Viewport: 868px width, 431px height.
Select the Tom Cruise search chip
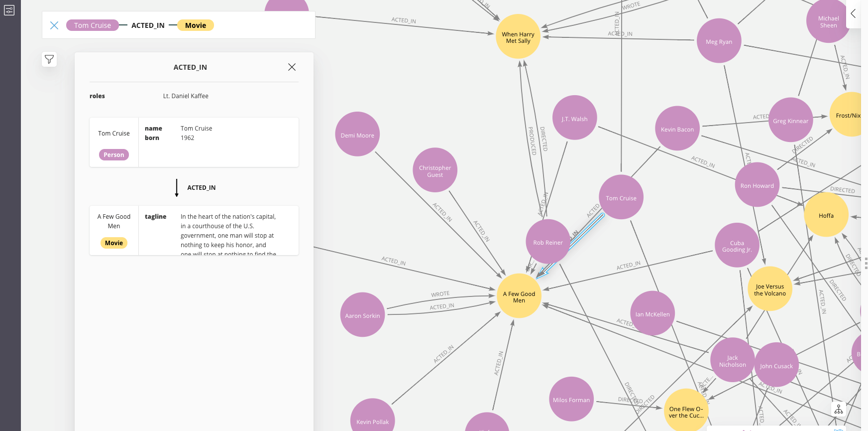tap(93, 25)
